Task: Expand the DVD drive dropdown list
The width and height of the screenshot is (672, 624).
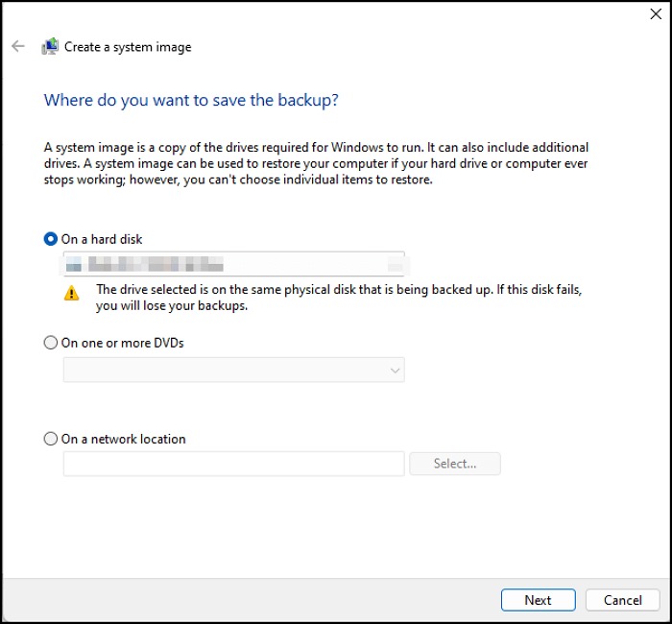Action: tap(233, 370)
